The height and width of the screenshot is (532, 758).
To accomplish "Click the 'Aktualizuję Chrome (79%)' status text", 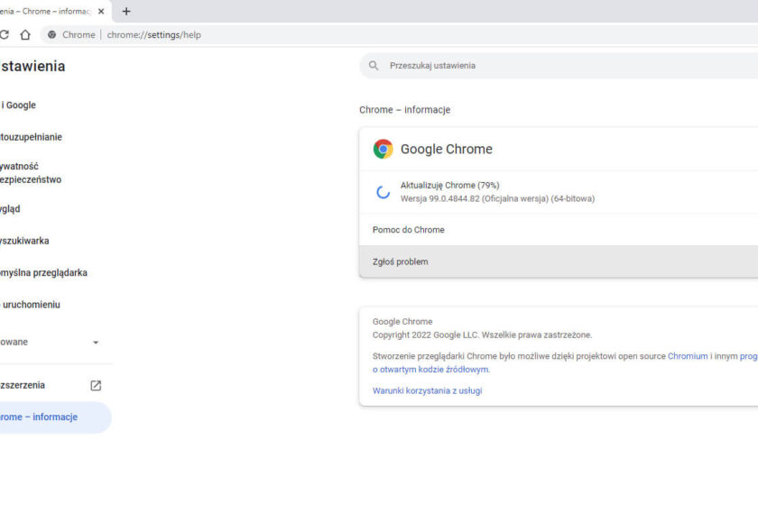I will pos(449,185).
